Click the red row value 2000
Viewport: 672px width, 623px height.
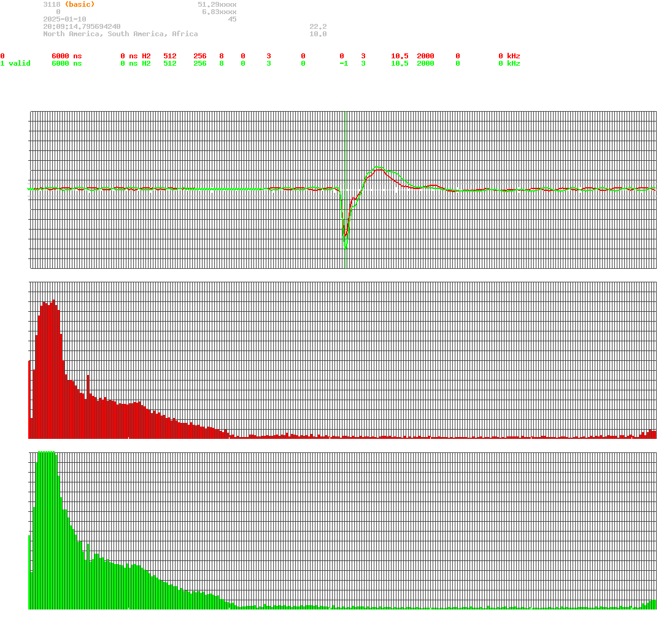click(425, 56)
